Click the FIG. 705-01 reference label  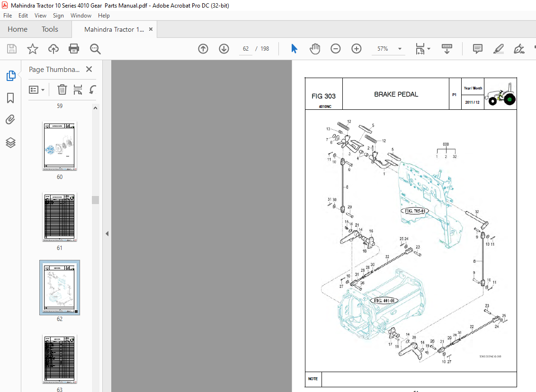(x=415, y=211)
